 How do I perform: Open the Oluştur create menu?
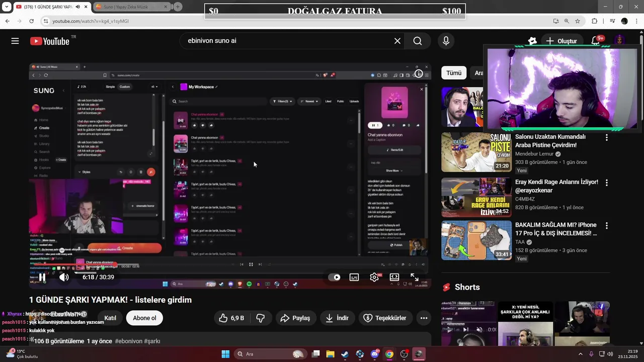(561, 41)
